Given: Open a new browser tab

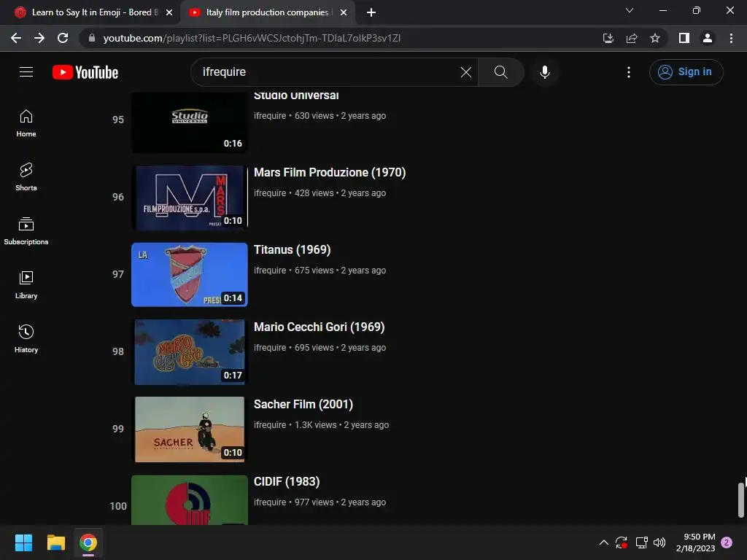Looking at the screenshot, I should (x=371, y=12).
